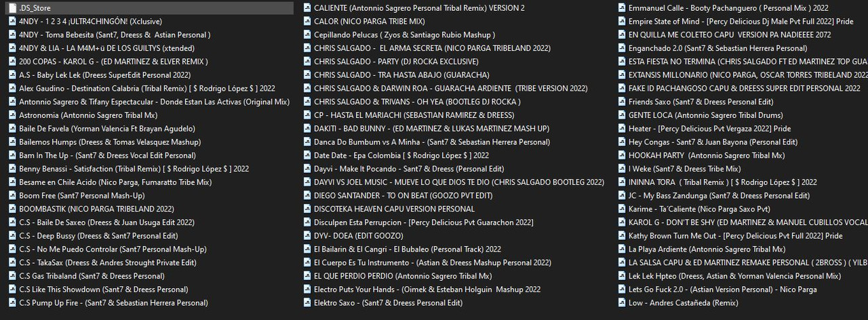Image resolution: width=868 pixels, height=320 pixels.
Task: Click the audio icon beside DAKITI - BAD BUNNY
Action: pyautogui.click(x=307, y=129)
